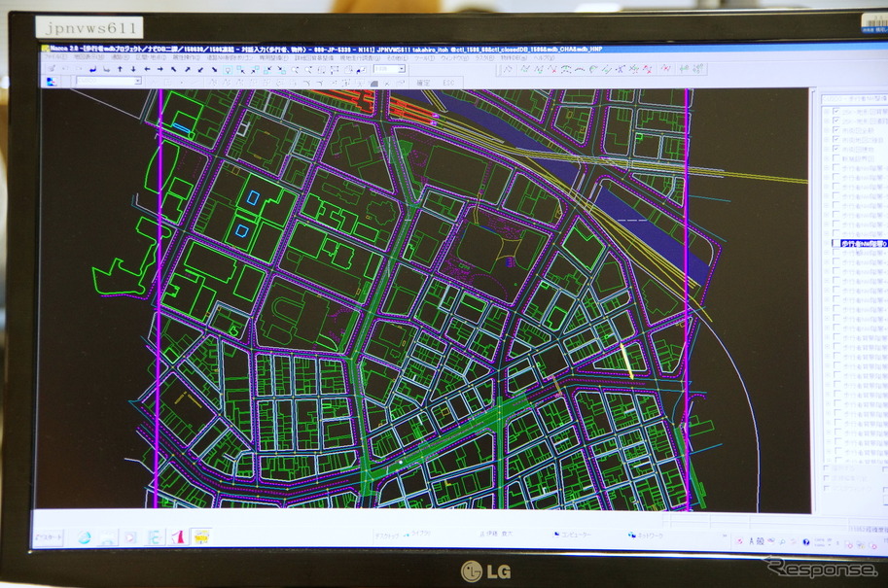
Task: Click the ネットワーク taskbar link
Action: pyautogui.click(x=646, y=536)
